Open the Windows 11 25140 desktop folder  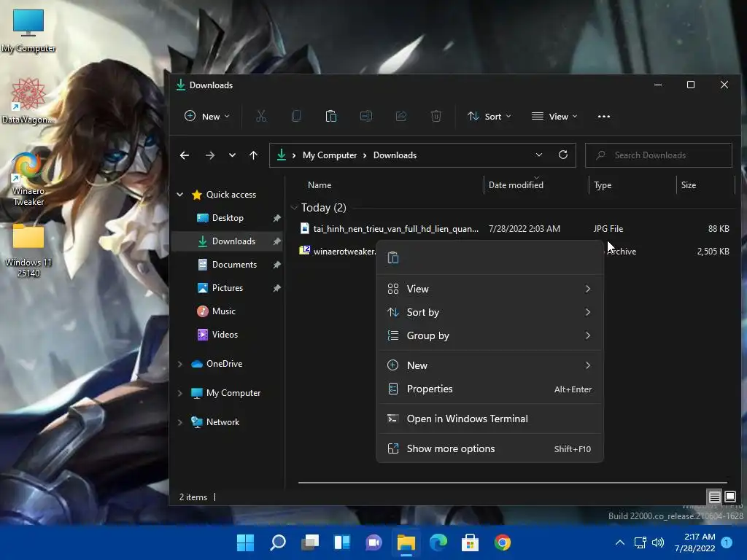[x=28, y=251]
